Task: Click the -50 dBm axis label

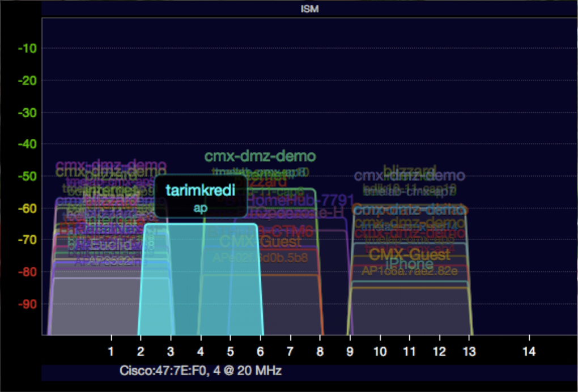Action: pyautogui.click(x=28, y=176)
